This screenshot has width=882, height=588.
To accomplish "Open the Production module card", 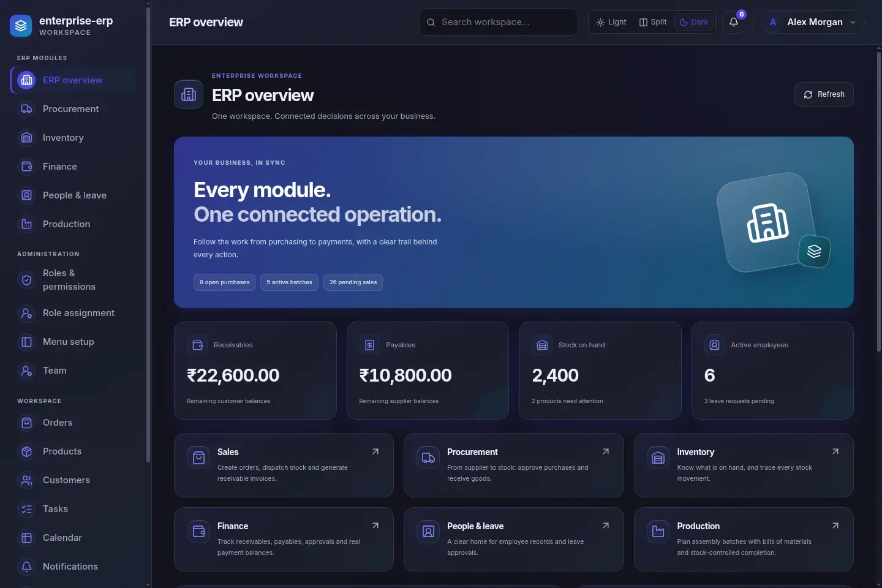I will 744,540.
